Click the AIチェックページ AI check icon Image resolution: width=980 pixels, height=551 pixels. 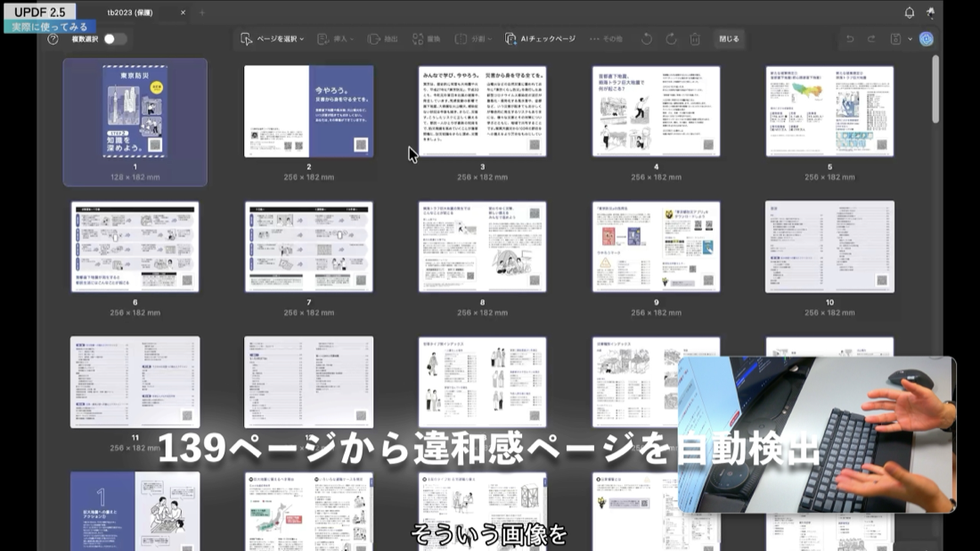click(x=510, y=38)
